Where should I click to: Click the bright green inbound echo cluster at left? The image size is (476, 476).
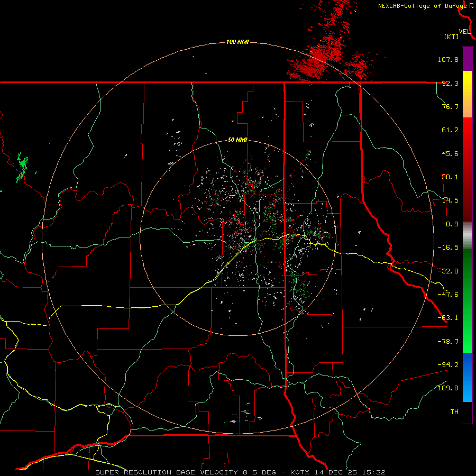22,168
